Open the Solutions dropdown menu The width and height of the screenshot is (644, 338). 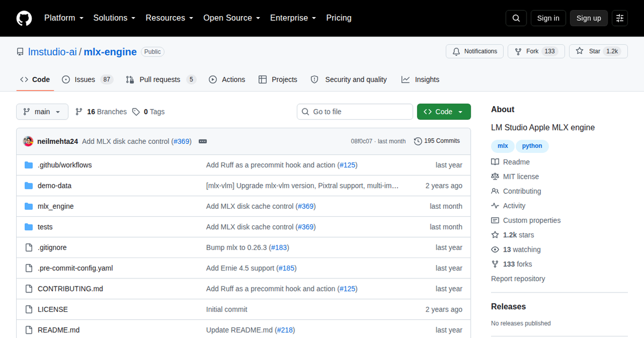pyautogui.click(x=114, y=18)
